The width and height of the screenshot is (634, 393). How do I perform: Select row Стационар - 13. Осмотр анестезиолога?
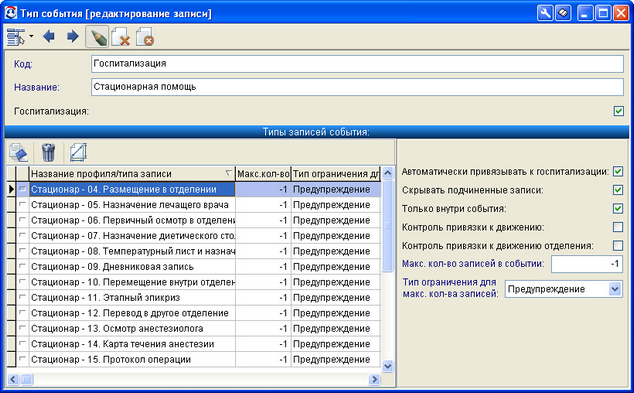(194, 328)
